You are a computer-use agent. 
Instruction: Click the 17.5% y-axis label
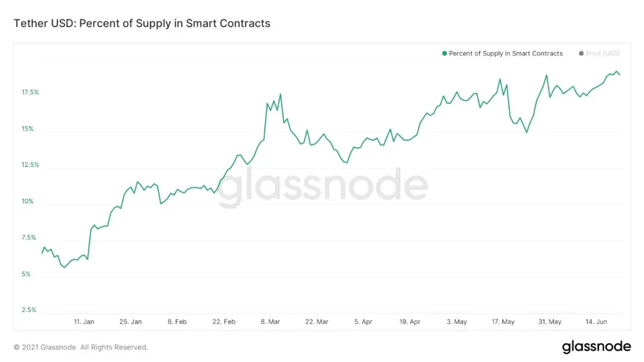tap(30, 93)
